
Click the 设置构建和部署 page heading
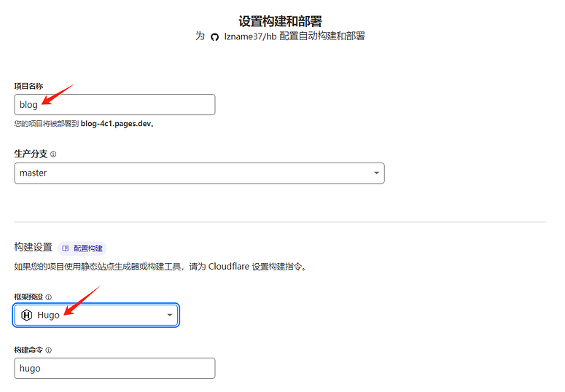(280, 21)
